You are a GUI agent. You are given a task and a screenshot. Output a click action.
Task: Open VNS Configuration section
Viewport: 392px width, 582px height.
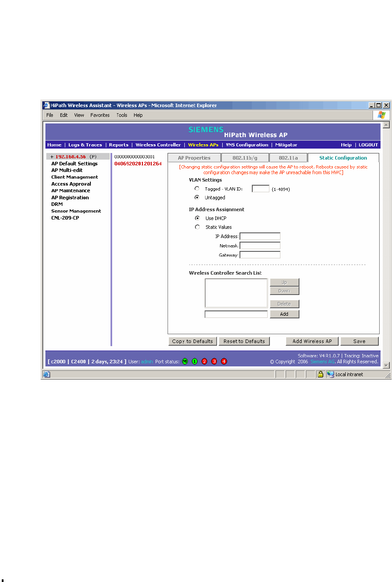click(x=247, y=145)
